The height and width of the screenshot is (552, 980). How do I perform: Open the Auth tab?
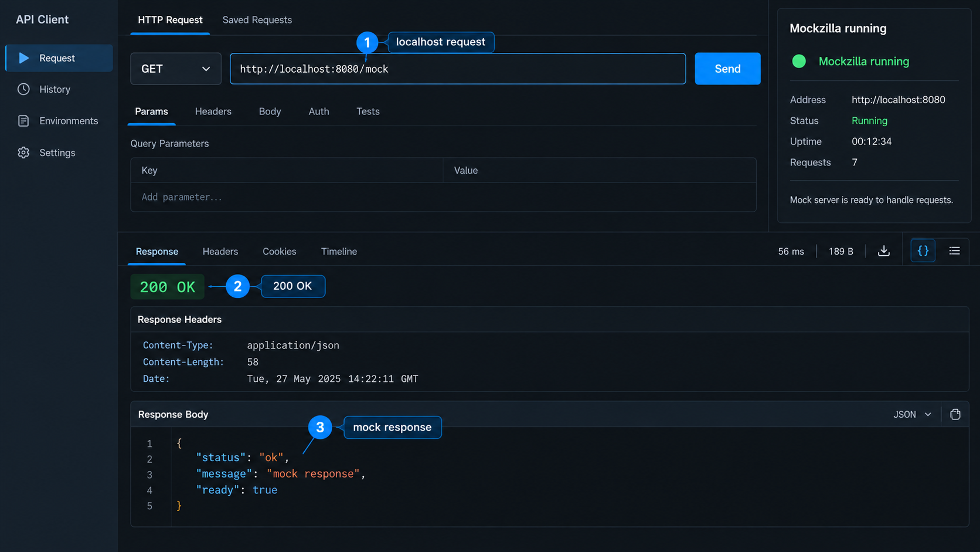coord(319,111)
